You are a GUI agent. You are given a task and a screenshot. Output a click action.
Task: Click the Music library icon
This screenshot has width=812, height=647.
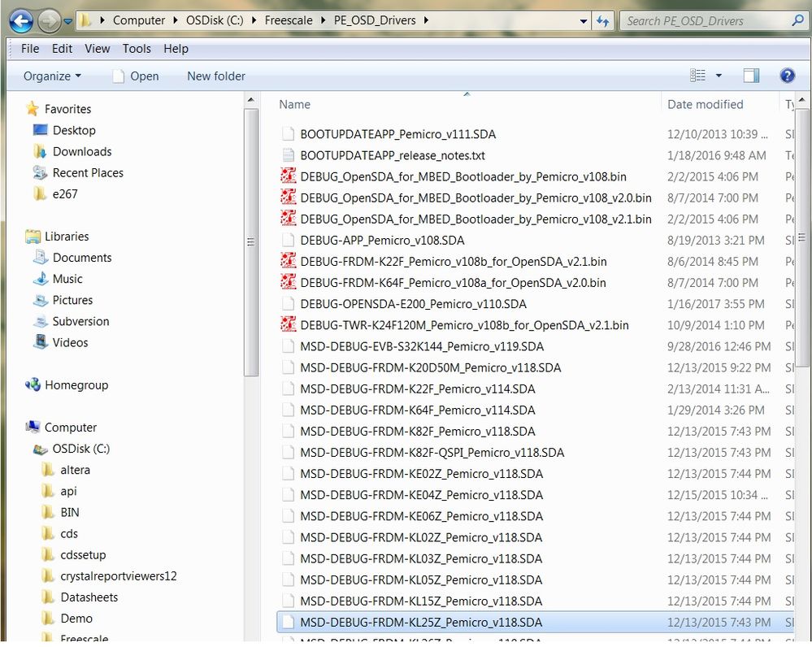[41, 279]
